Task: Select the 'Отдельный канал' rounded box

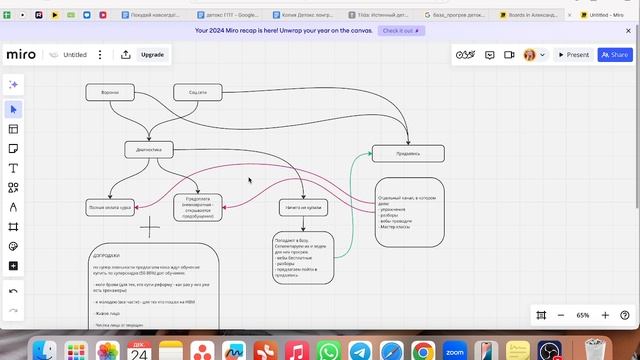Action: pos(410,212)
